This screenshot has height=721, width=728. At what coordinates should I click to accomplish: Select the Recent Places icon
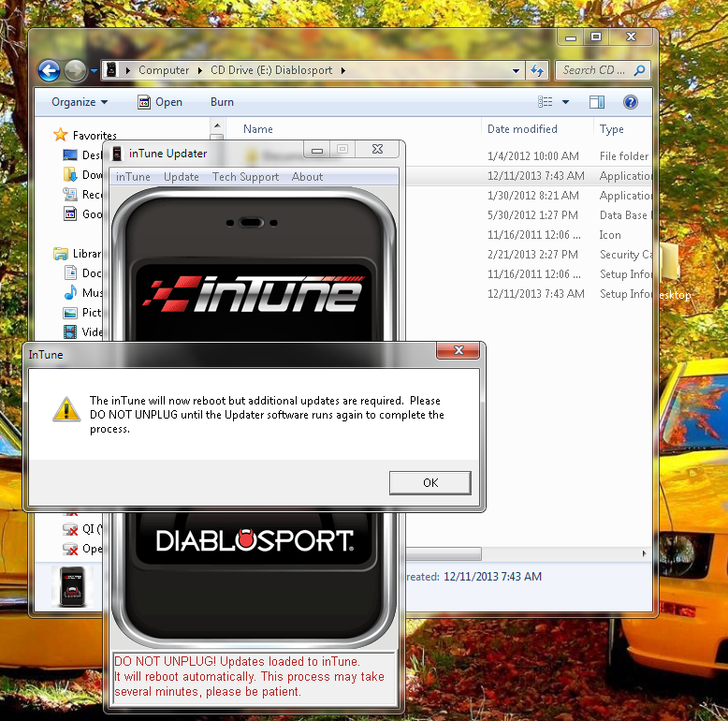70,194
